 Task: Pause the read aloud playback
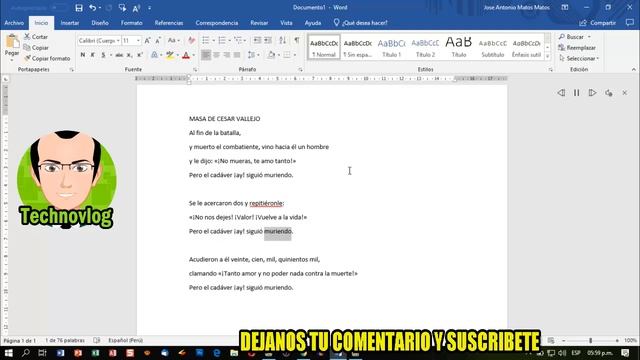pyautogui.click(x=576, y=93)
